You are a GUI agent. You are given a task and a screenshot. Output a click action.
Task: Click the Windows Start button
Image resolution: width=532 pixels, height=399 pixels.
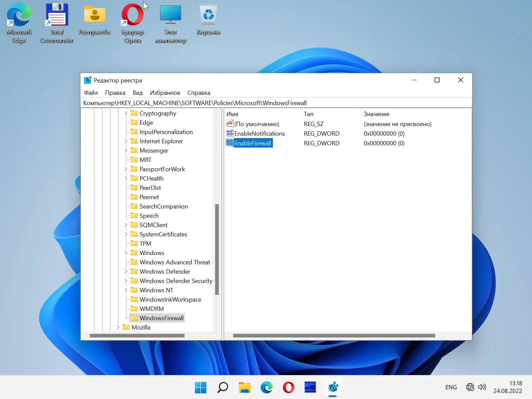click(200, 387)
